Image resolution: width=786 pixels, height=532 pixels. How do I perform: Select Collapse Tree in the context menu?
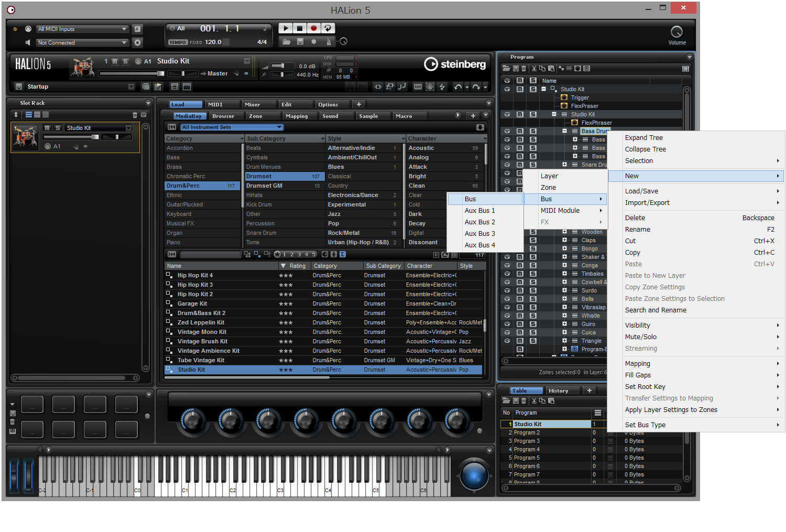point(696,149)
